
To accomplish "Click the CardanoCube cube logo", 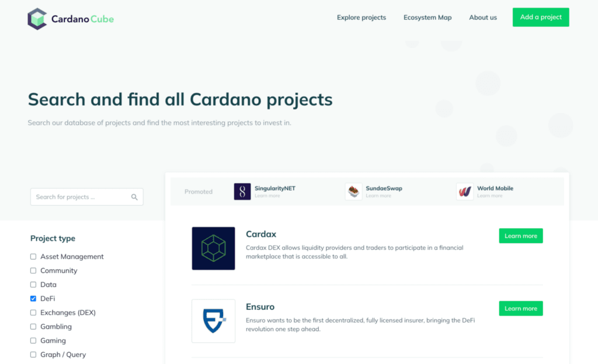I will pos(37,19).
